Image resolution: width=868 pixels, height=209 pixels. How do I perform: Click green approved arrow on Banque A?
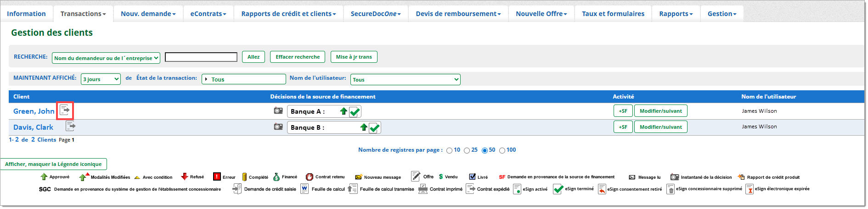(x=344, y=111)
